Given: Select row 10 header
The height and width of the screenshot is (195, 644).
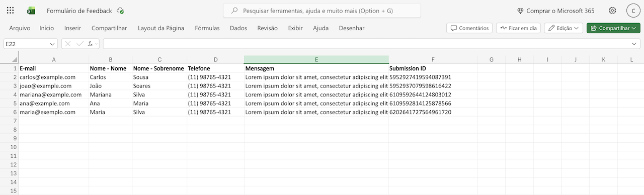Looking at the screenshot, I should point(9,147).
